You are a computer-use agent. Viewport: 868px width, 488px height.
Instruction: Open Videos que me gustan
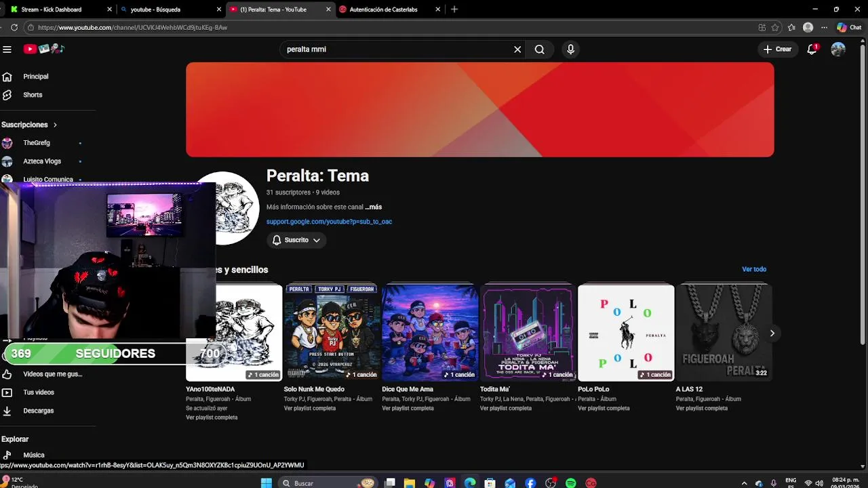[x=52, y=374]
